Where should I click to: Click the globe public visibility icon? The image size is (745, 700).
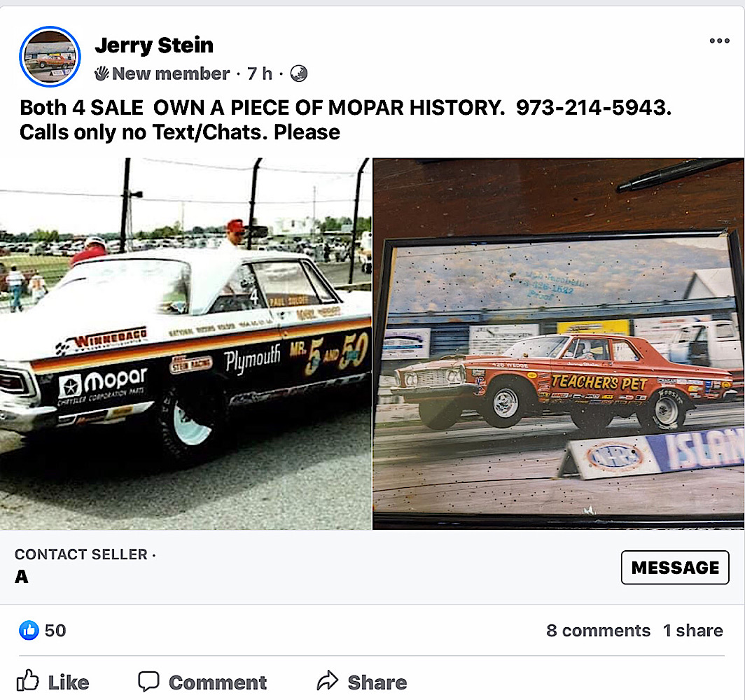pos(299,73)
